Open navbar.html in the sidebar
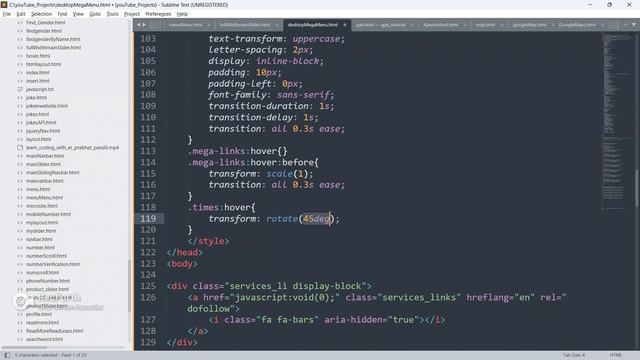The width and height of the screenshot is (640, 360). [x=39, y=239]
